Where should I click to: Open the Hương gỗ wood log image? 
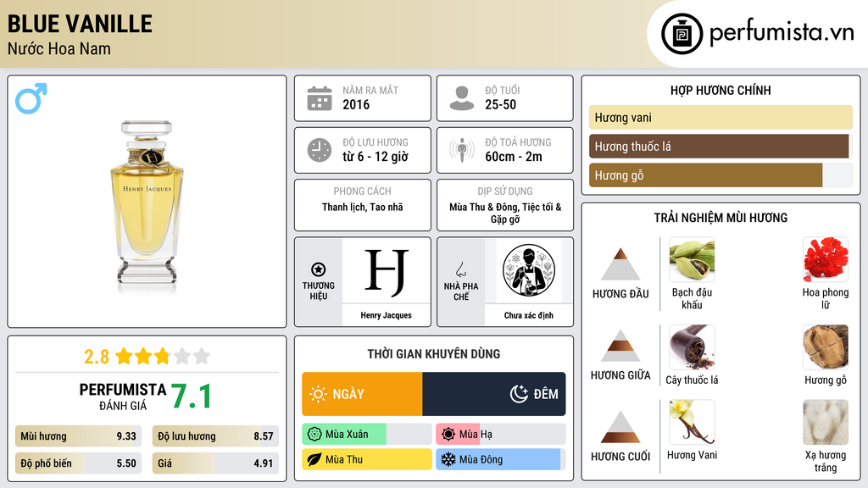point(826,347)
